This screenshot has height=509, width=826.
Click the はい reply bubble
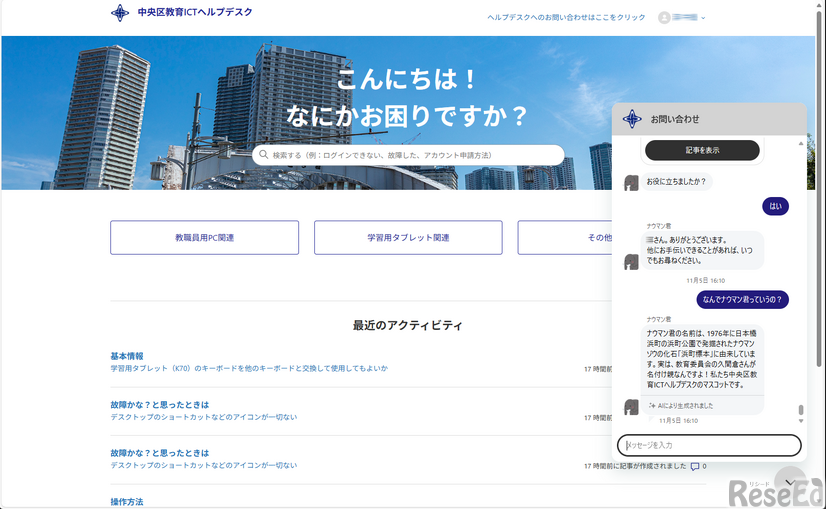pyautogui.click(x=775, y=206)
